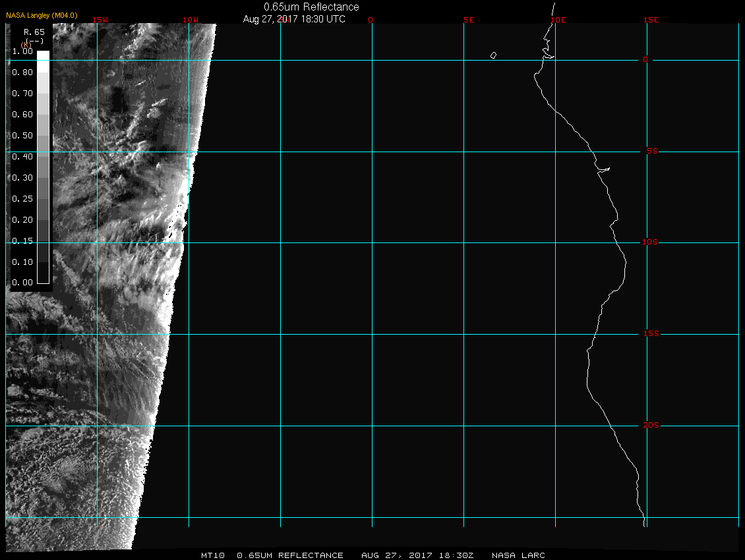
Task: Click the "Aug 27, 2017 18:30 UTC" timestamp
Action: 294,19
